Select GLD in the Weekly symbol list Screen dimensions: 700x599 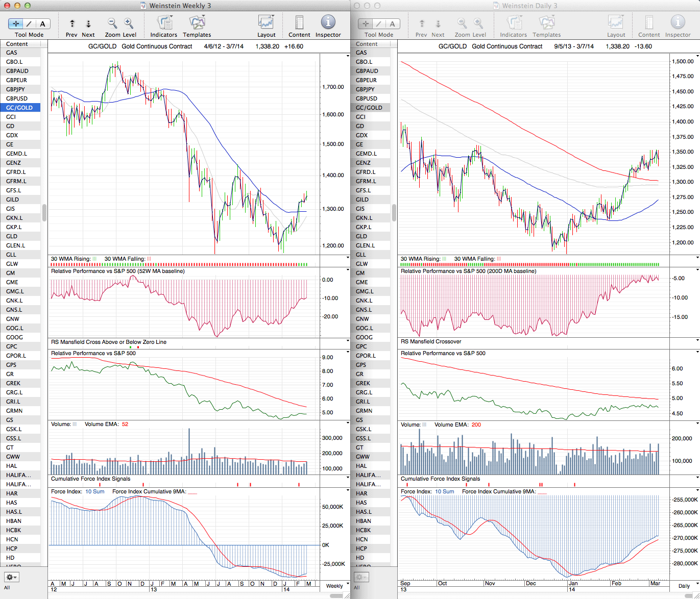[x=12, y=236]
